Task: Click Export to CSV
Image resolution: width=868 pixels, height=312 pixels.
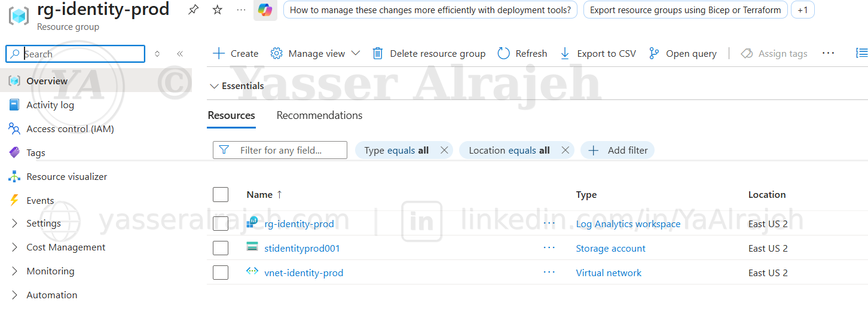Action: (x=598, y=53)
